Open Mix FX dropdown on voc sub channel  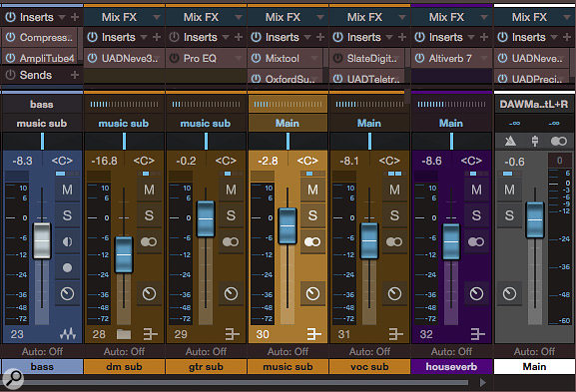click(402, 17)
